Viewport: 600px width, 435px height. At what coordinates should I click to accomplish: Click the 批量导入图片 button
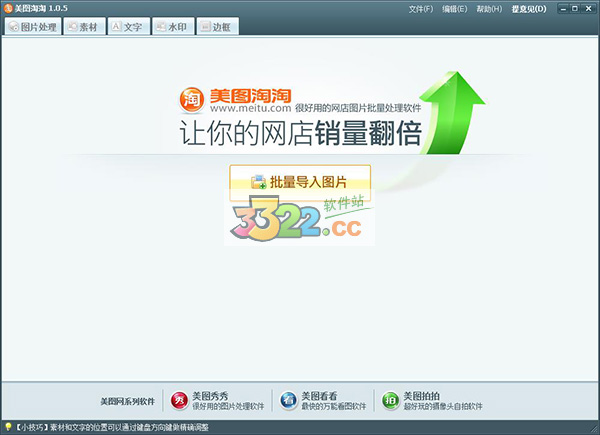tap(300, 182)
